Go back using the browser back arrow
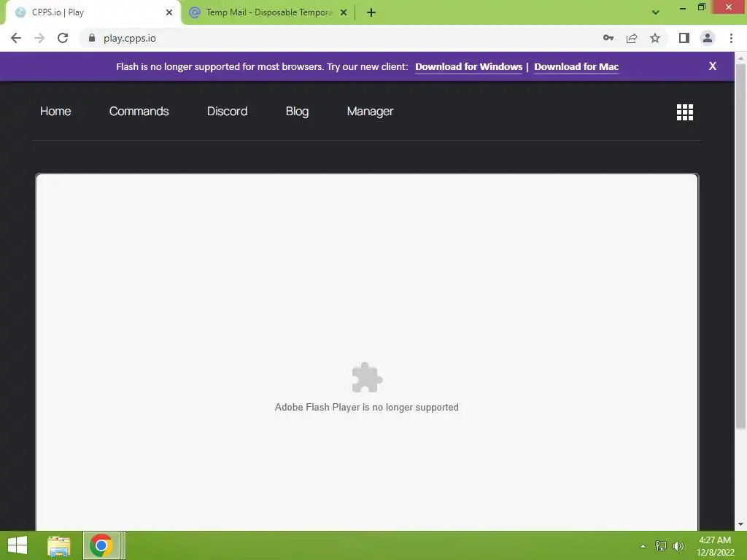 [16, 38]
